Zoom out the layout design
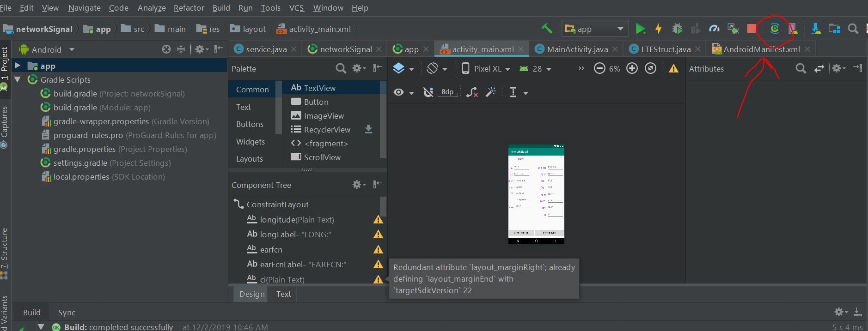 point(599,68)
